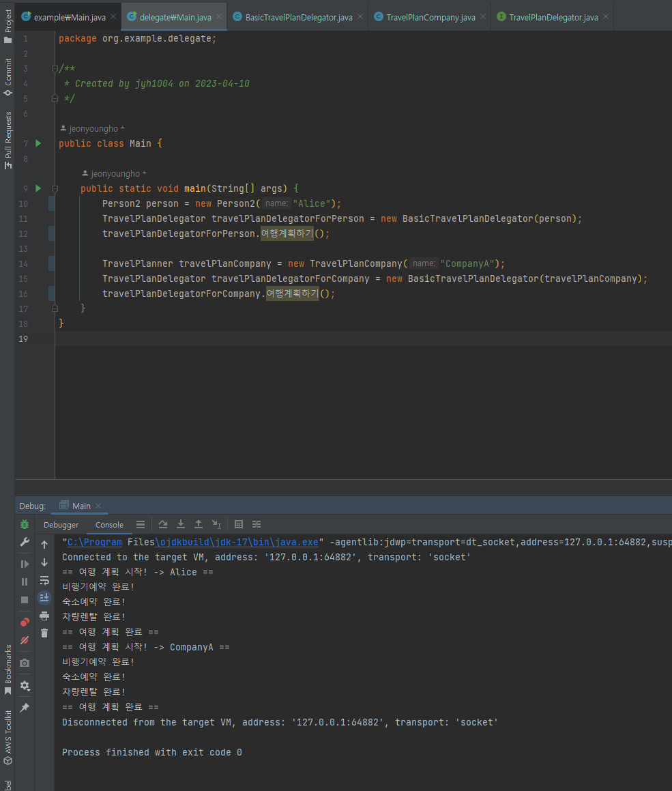Click the C:\Program path link in console
This screenshot has width=672, height=791.
click(95, 542)
